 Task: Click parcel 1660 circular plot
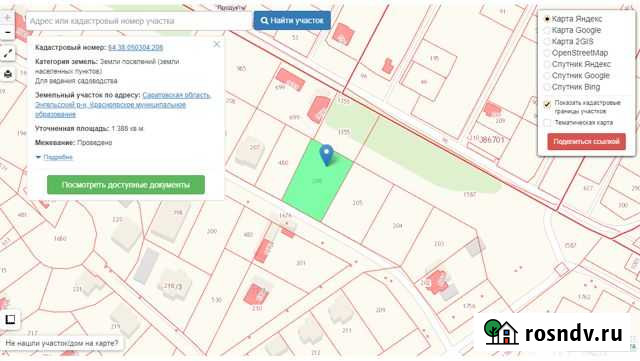click(x=60, y=238)
